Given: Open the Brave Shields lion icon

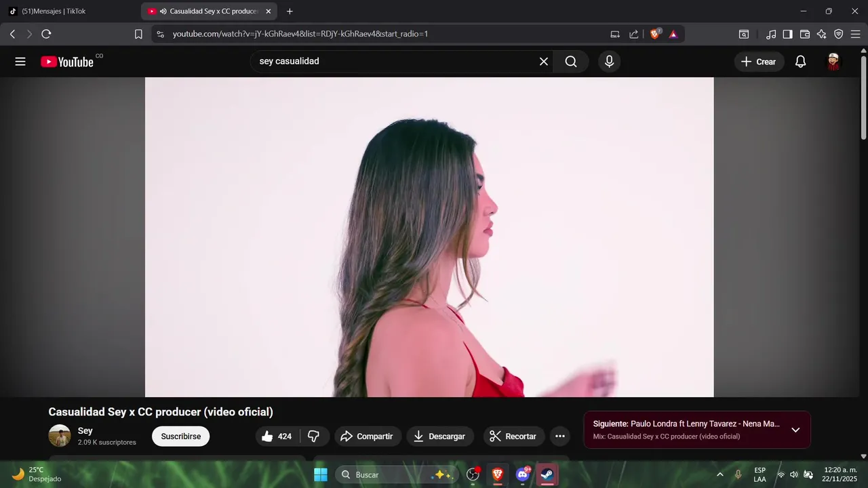Looking at the screenshot, I should 655,34.
